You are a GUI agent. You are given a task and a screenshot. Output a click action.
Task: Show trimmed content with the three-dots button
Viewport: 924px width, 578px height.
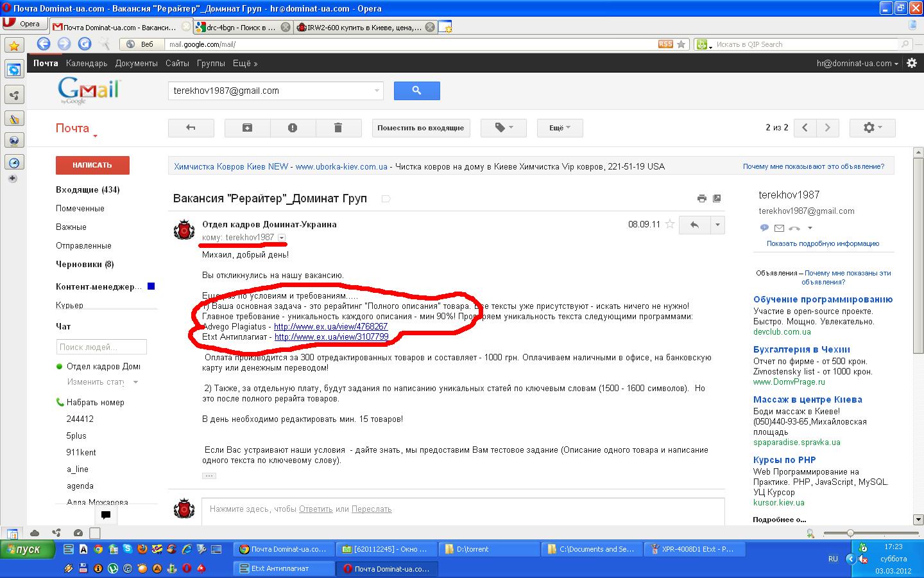[209, 476]
